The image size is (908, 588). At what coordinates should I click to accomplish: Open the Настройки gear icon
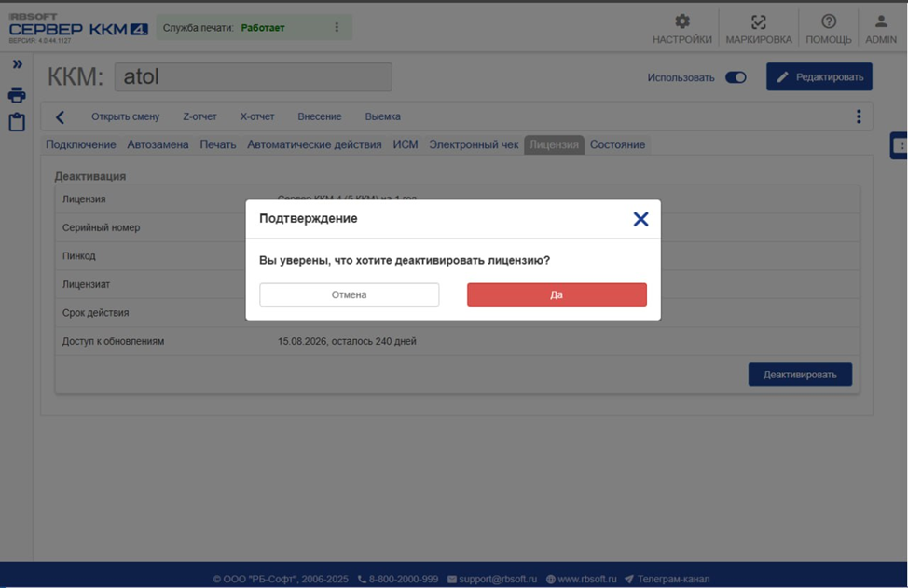point(681,22)
